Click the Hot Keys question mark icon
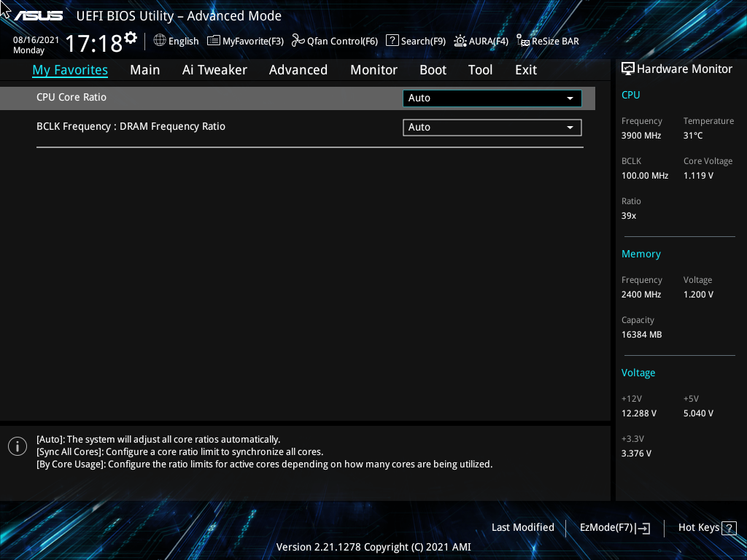 729,528
